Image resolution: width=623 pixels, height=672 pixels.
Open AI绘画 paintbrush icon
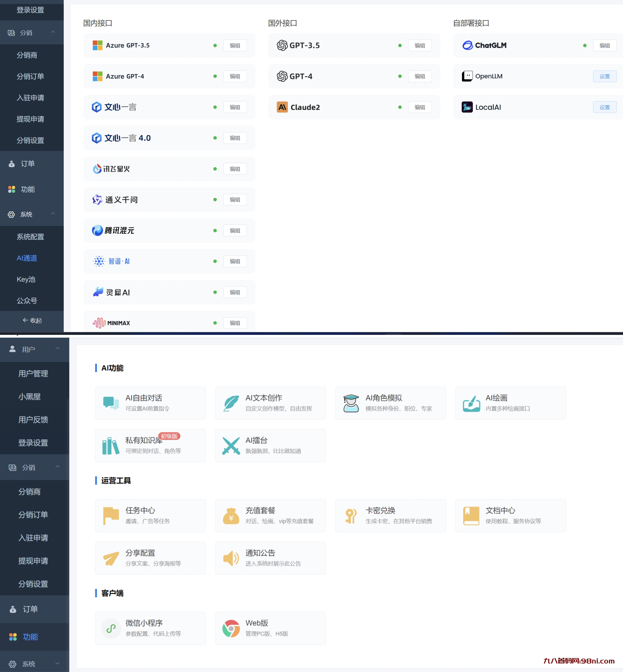(x=471, y=404)
